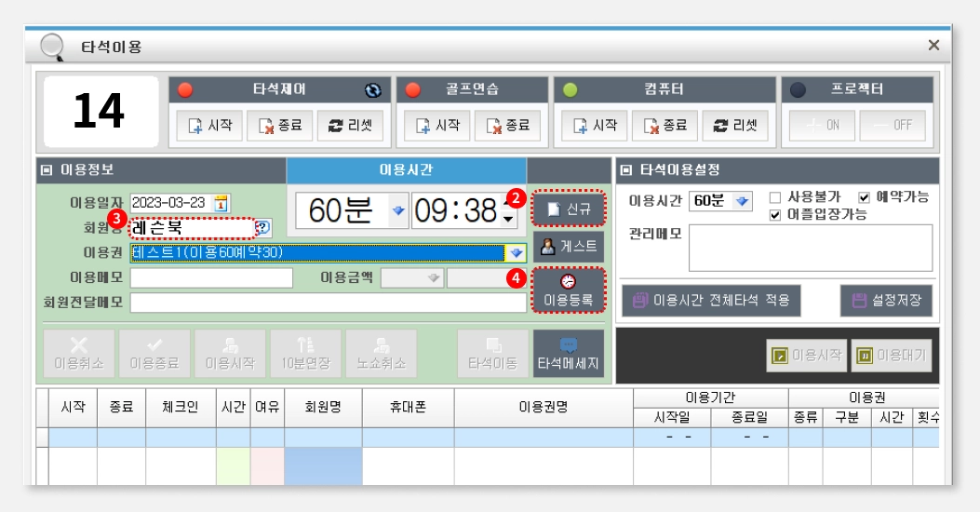The width and height of the screenshot is (980, 512).
Task: Click the 종료일 column header
Action: (x=749, y=418)
